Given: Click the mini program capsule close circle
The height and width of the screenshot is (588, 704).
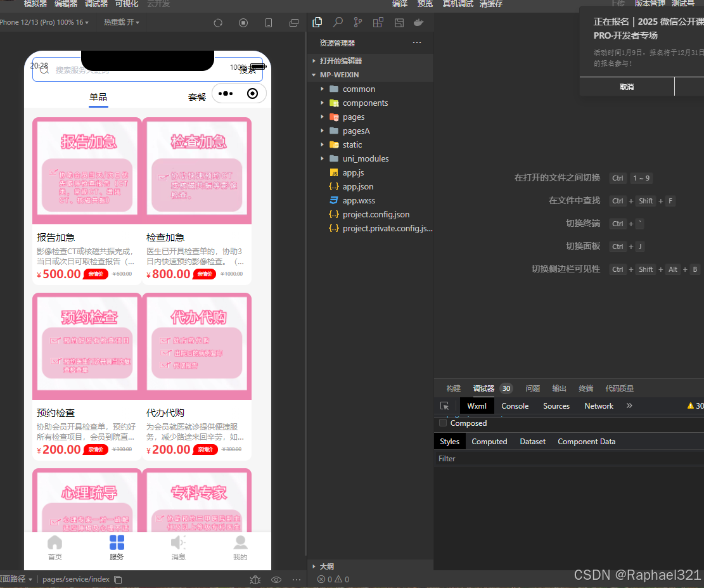Looking at the screenshot, I should point(253,93).
